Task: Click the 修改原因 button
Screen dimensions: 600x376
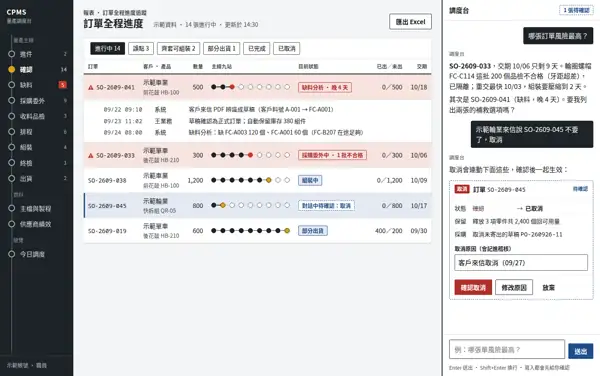Action: [x=514, y=287]
